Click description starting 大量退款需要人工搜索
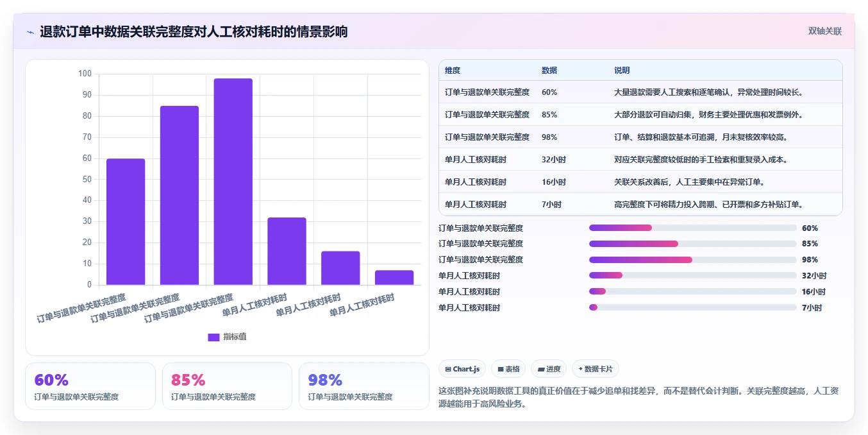 pos(709,92)
